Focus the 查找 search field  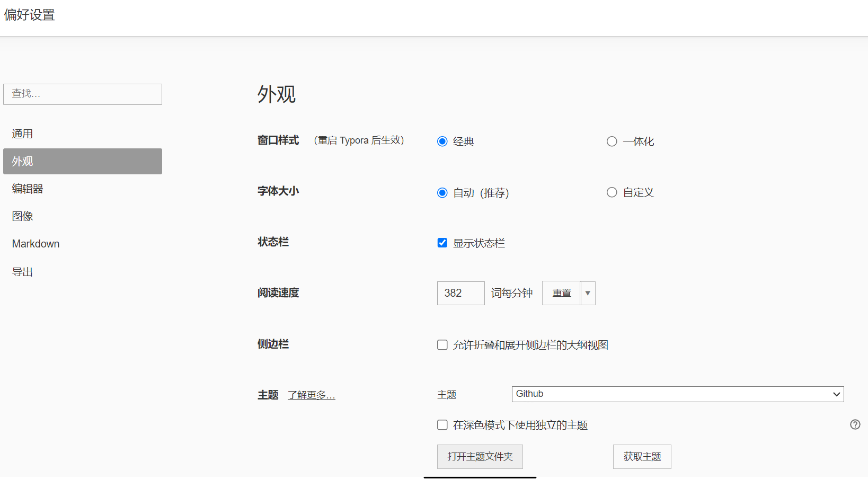(83, 94)
